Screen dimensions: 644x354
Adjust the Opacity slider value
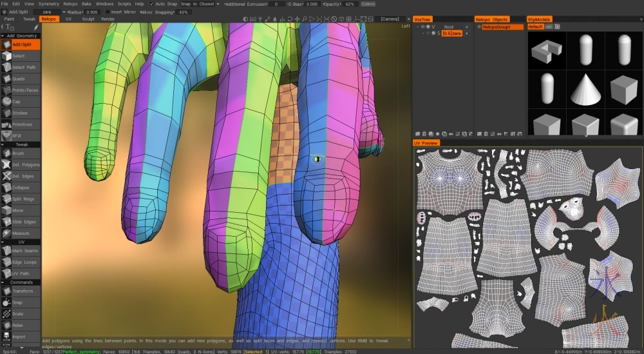(350, 4)
